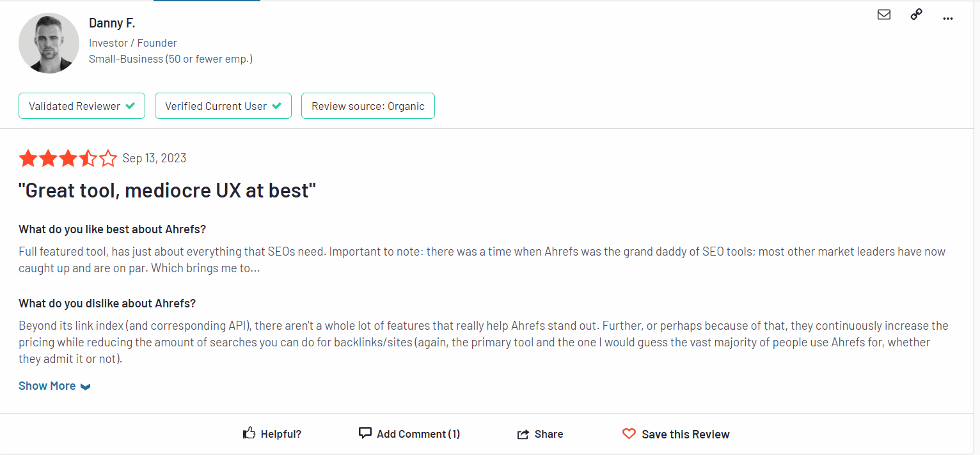The height and width of the screenshot is (455, 980).
Task: Click the Share arrow icon
Action: pyautogui.click(x=523, y=434)
